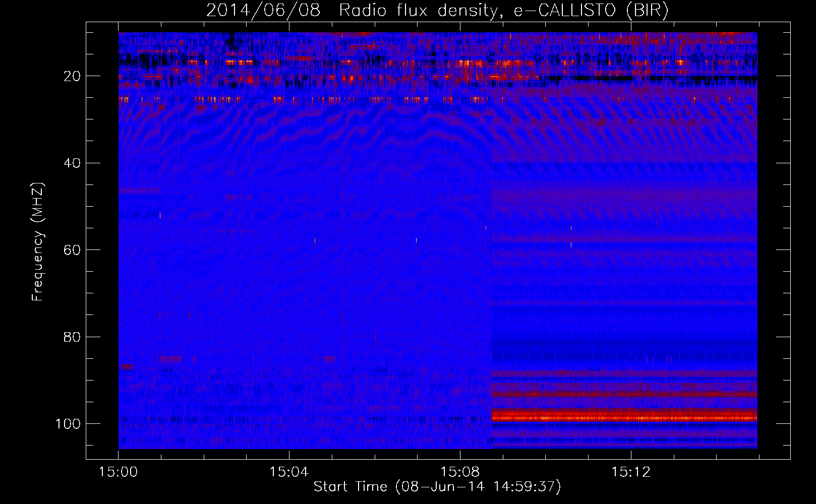Click the '15:04' time tick label
The width and height of the screenshot is (816, 504).
point(289,472)
